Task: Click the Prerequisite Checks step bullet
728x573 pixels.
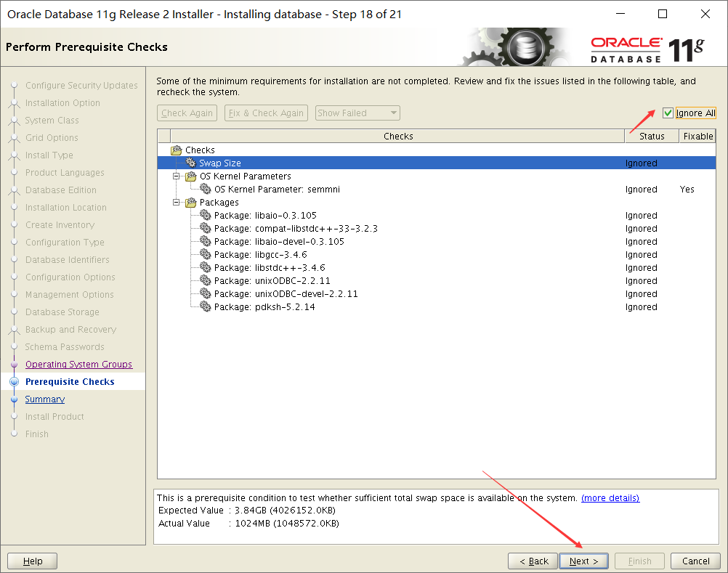Action: 15,381
